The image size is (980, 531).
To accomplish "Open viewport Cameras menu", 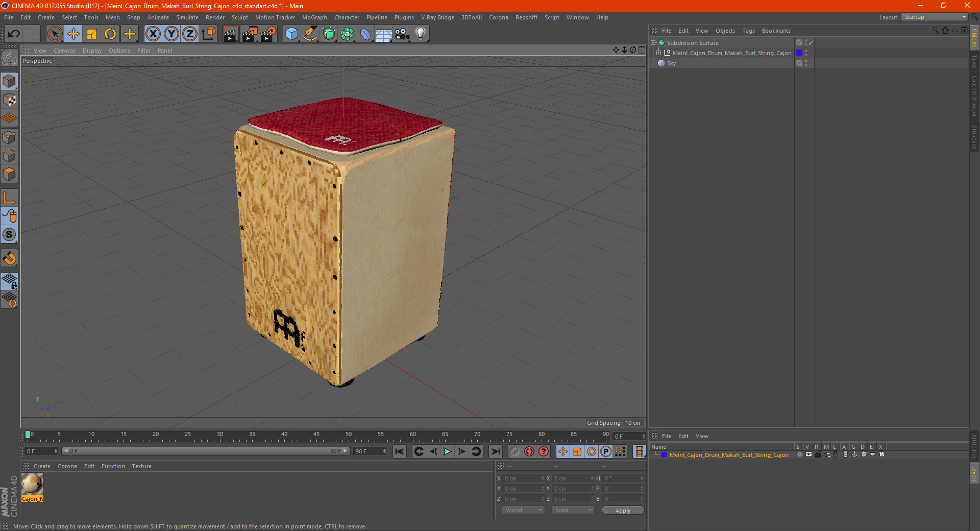I will 64,51.
